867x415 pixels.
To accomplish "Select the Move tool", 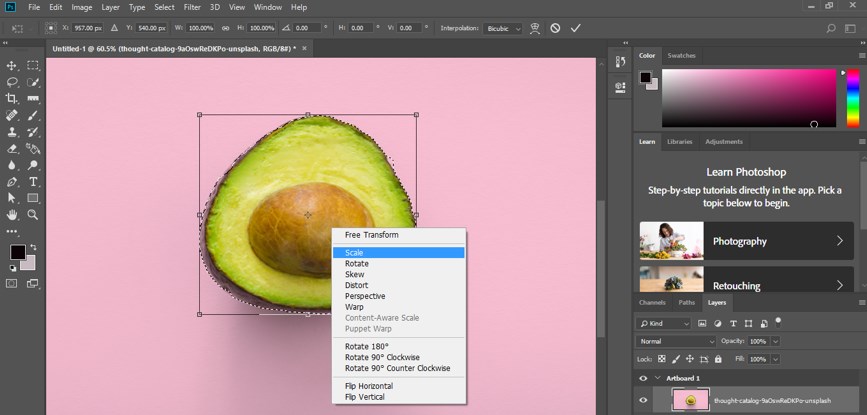I will coord(11,66).
